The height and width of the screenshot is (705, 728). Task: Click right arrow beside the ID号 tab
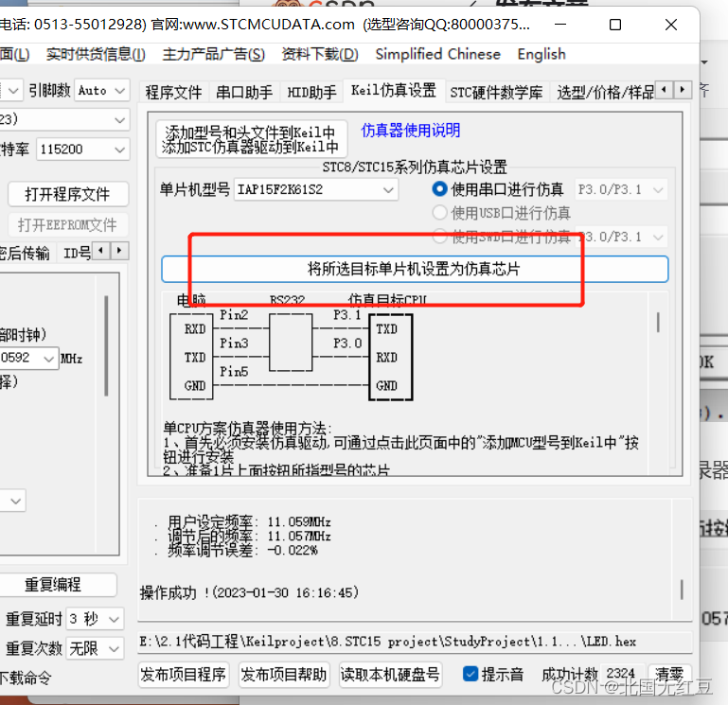(x=119, y=251)
